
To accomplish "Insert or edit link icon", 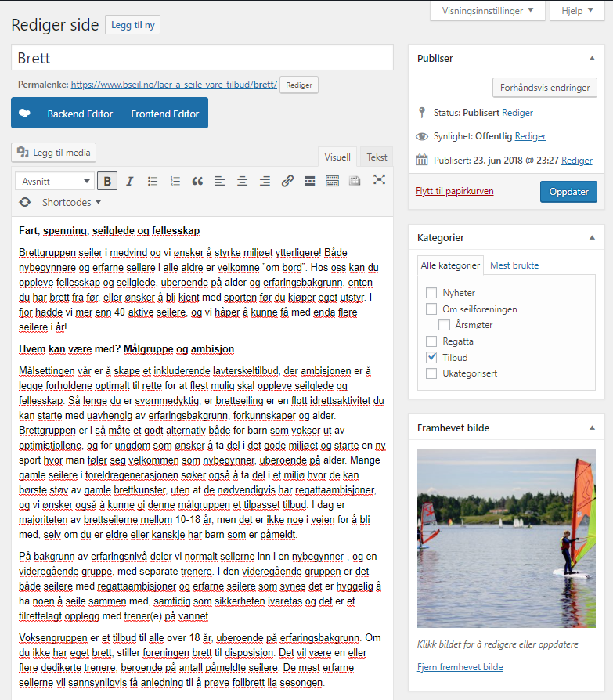I will [x=287, y=181].
